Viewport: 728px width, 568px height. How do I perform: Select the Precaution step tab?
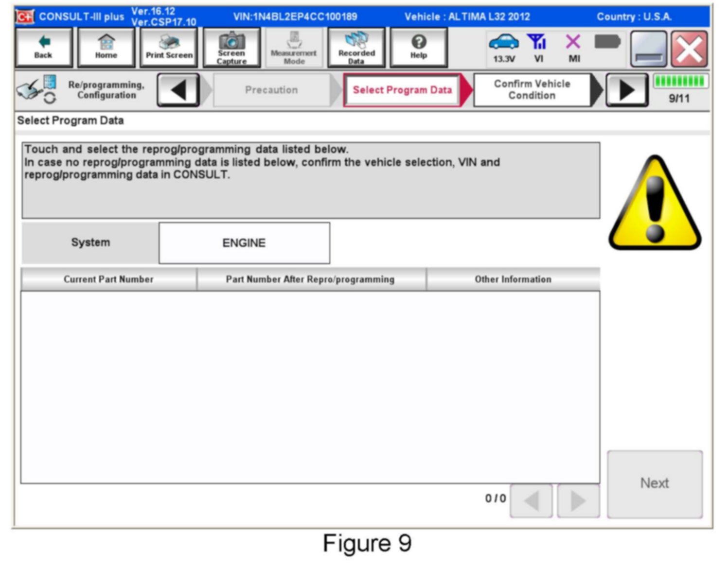coord(271,90)
